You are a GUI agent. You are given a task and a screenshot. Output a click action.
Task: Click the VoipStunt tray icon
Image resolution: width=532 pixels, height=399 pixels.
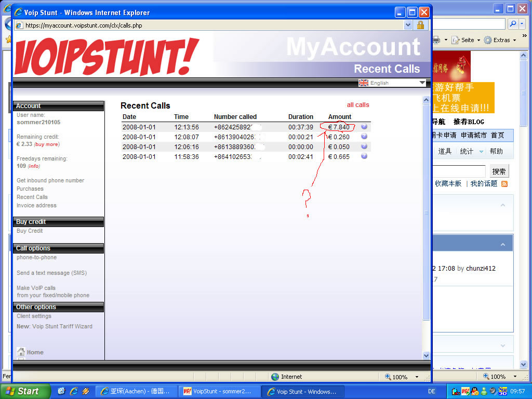point(465,392)
